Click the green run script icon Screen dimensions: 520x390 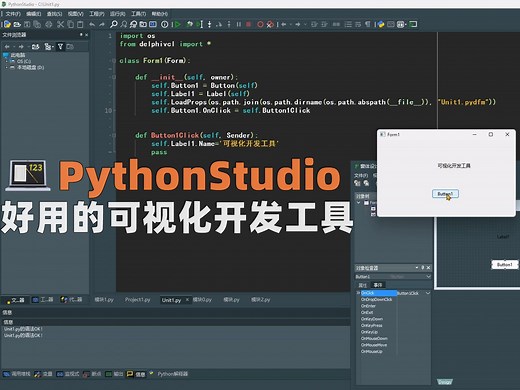click(177, 24)
